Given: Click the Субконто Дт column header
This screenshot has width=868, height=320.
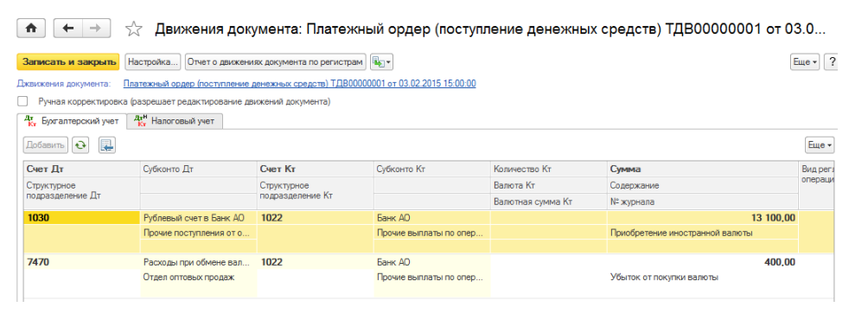Looking at the screenshot, I should [x=198, y=170].
